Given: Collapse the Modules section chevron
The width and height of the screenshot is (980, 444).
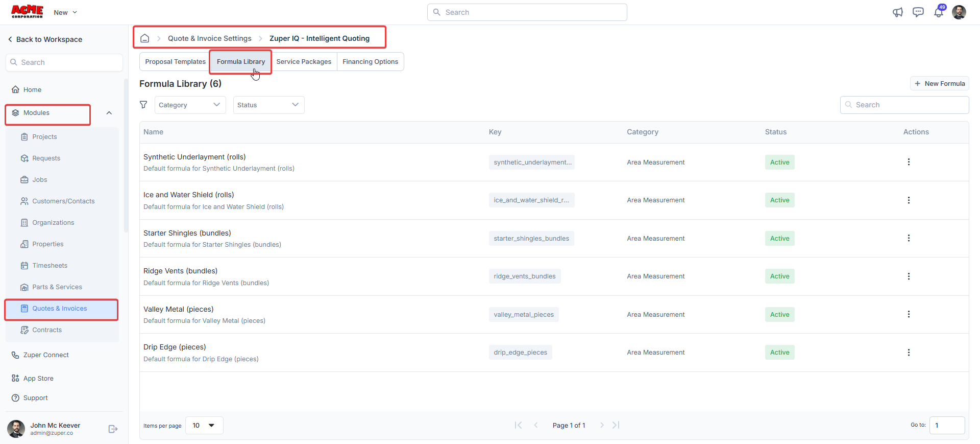Looking at the screenshot, I should coord(109,113).
